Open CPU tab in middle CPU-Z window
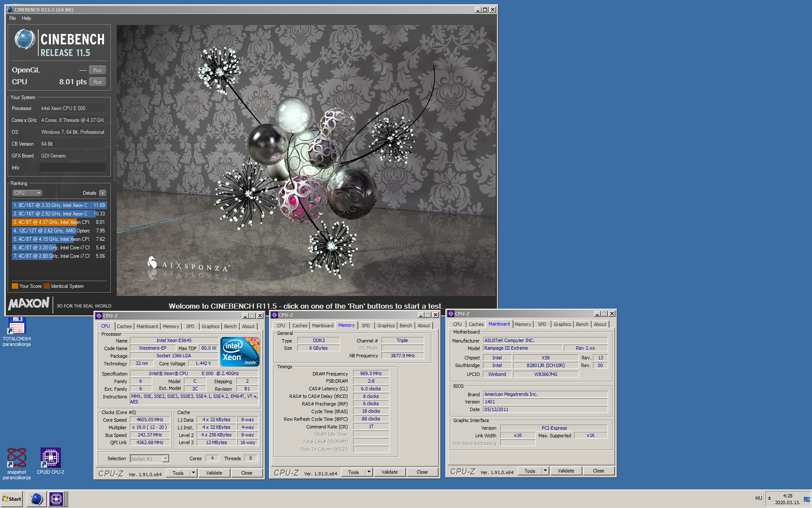This screenshot has height=508, width=812. (281, 326)
